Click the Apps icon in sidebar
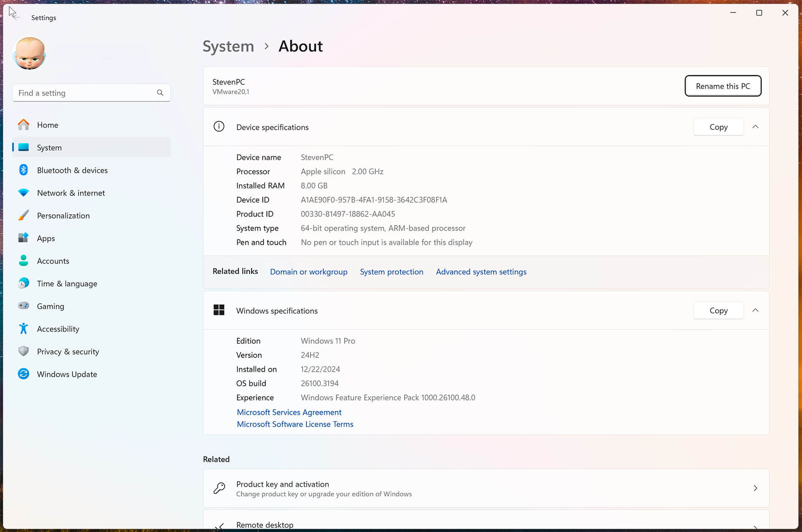802x532 pixels. point(23,238)
